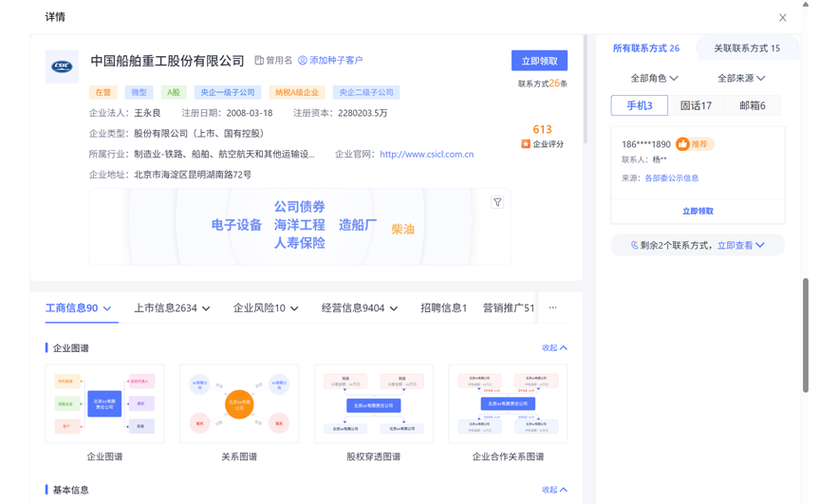
Task: Click the 推荐 thumbs-up badge
Action: tap(695, 144)
